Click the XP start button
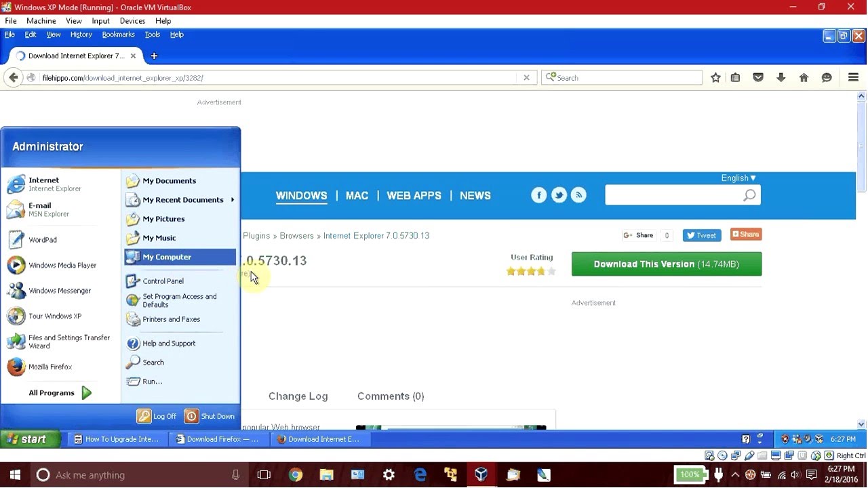Viewport: 868px width, 488px height. pos(31,439)
